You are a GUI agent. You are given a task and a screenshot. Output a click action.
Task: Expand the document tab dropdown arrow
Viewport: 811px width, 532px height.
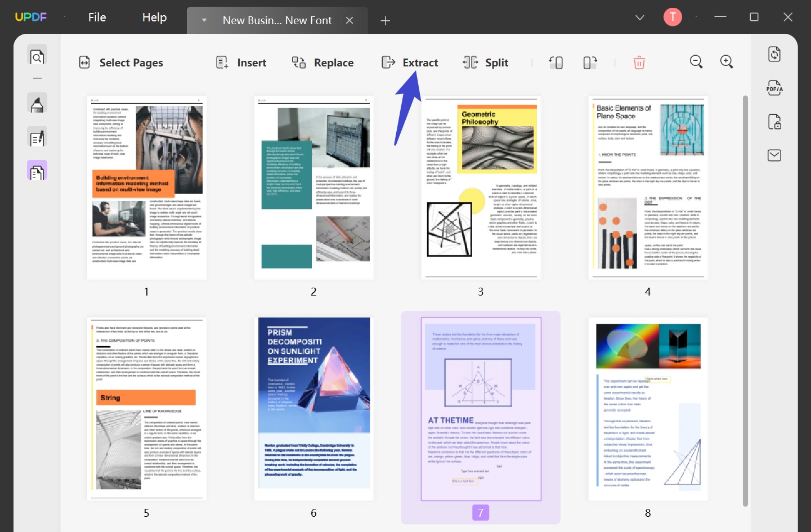pyautogui.click(x=204, y=20)
